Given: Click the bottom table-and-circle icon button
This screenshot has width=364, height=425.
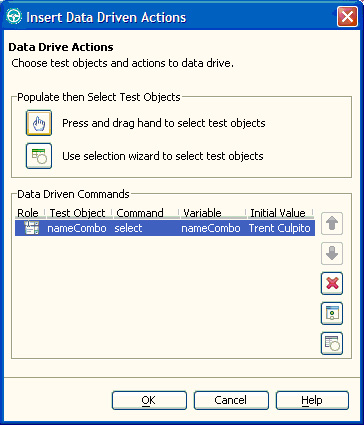Looking at the screenshot, I should point(332,344).
